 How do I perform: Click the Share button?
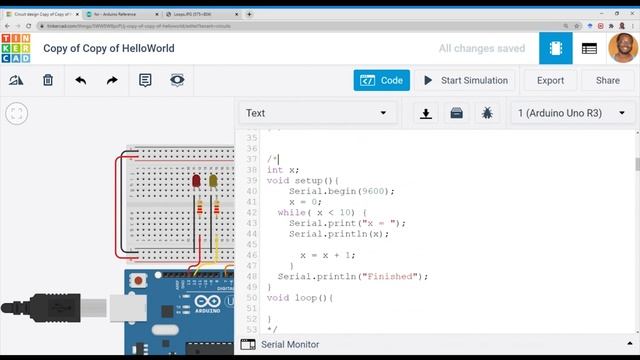(x=608, y=80)
